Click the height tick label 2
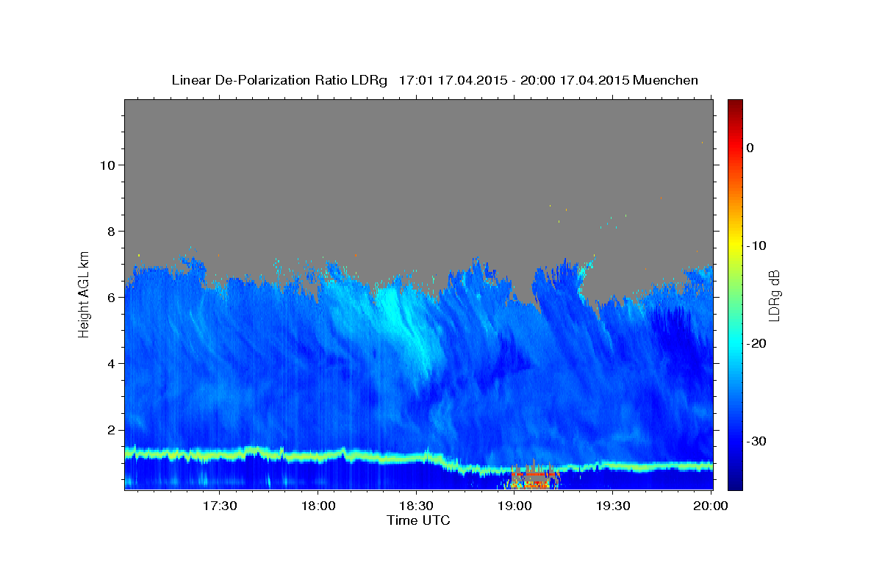This screenshot has width=882, height=588. click(110, 429)
